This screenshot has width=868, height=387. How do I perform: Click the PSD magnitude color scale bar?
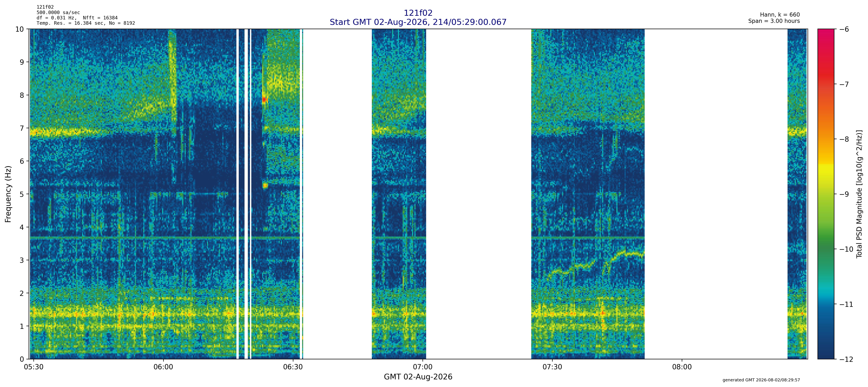pyautogui.click(x=826, y=194)
